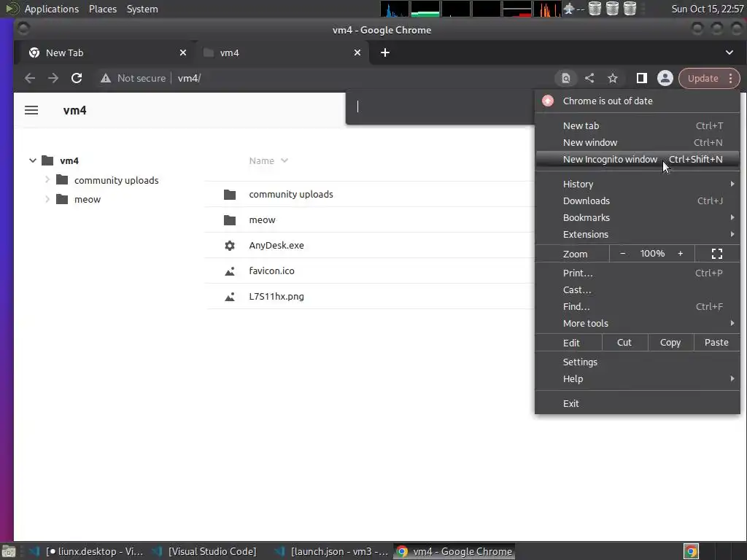This screenshot has width=747, height=560.
Task: Open the System menu in top panel
Action: tap(142, 9)
